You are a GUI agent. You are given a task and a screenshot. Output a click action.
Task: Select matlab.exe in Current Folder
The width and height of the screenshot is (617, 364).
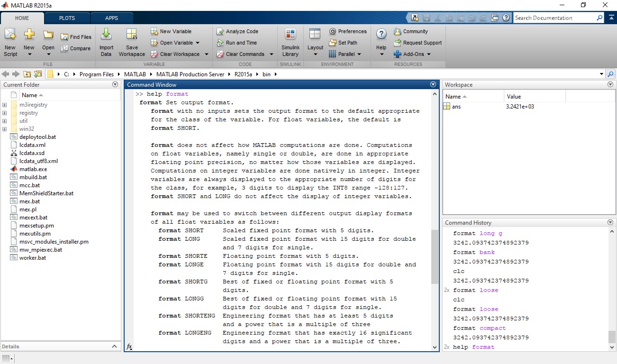tap(33, 169)
